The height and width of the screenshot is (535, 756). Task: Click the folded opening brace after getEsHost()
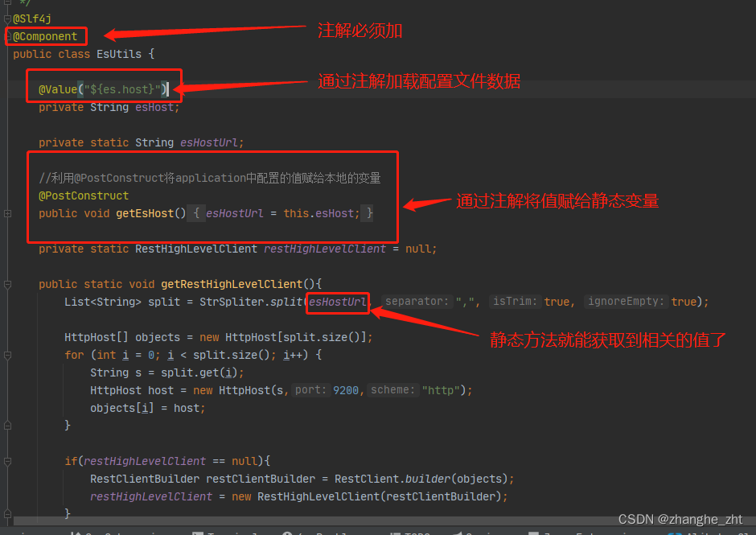(196, 213)
